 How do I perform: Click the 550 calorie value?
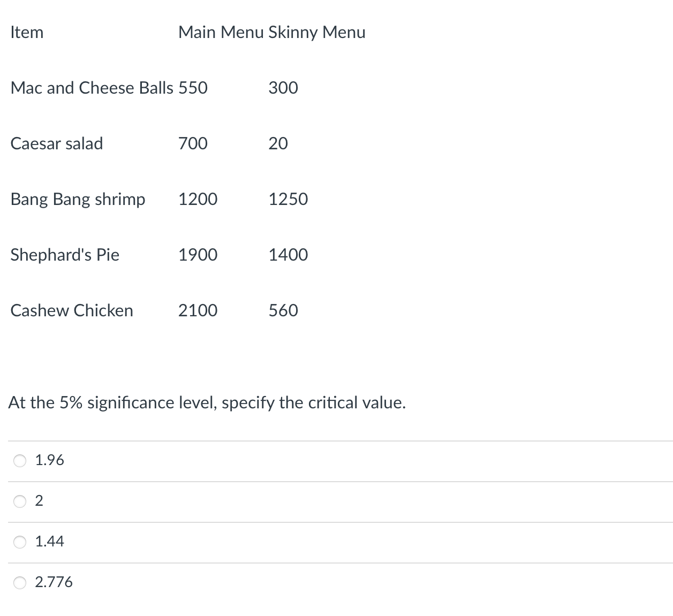tap(193, 88)
